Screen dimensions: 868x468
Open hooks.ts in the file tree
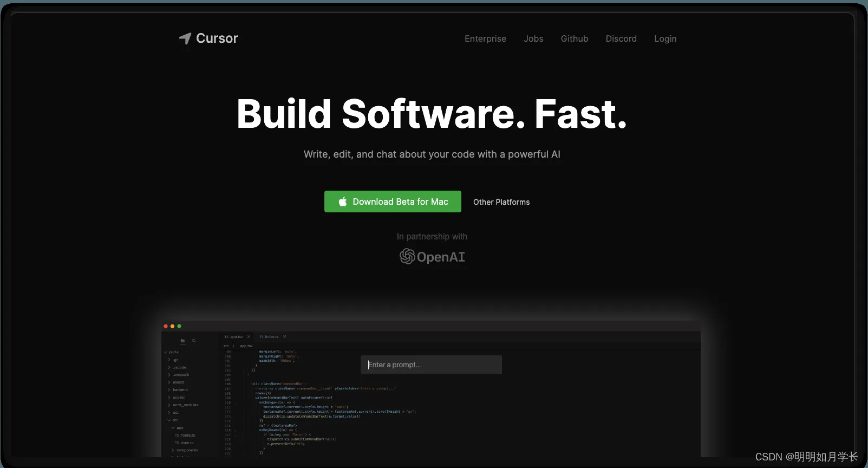point(185,435)
